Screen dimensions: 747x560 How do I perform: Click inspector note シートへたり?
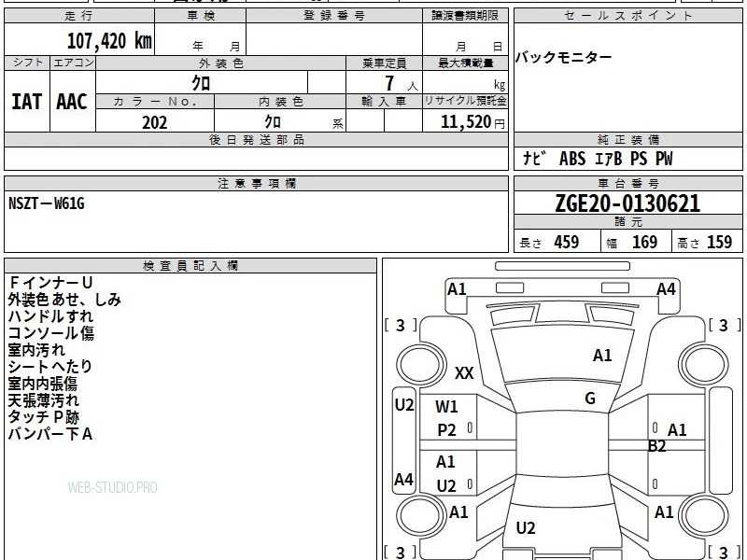tap(50, 367)
